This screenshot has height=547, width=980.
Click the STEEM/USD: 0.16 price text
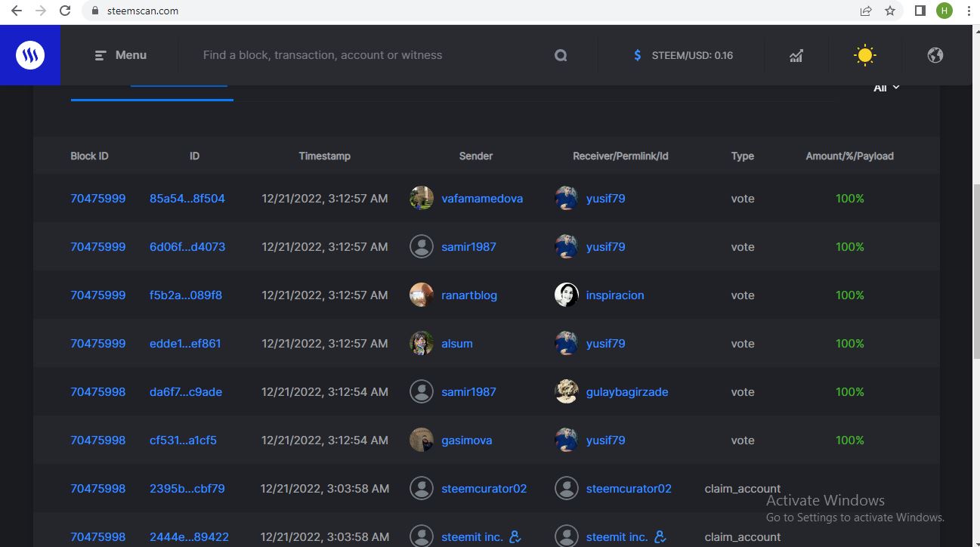coord(692,55)
